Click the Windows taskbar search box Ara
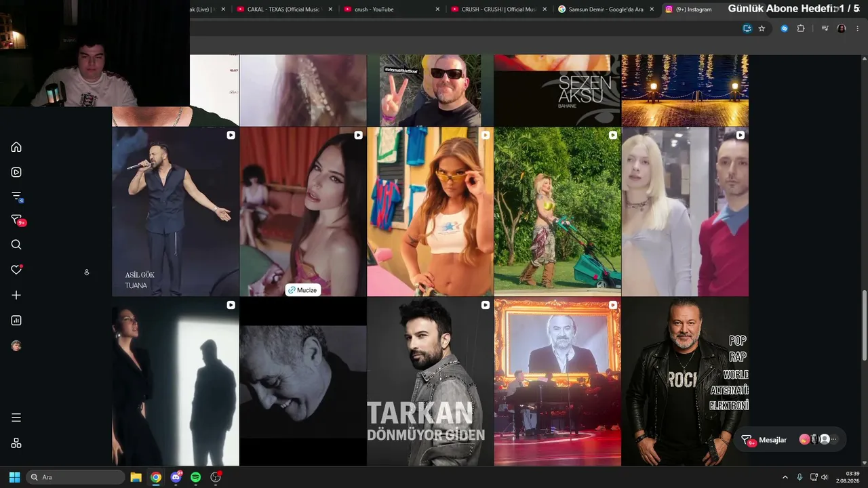This screenshot has height=488, width=868. click(75, 477)
